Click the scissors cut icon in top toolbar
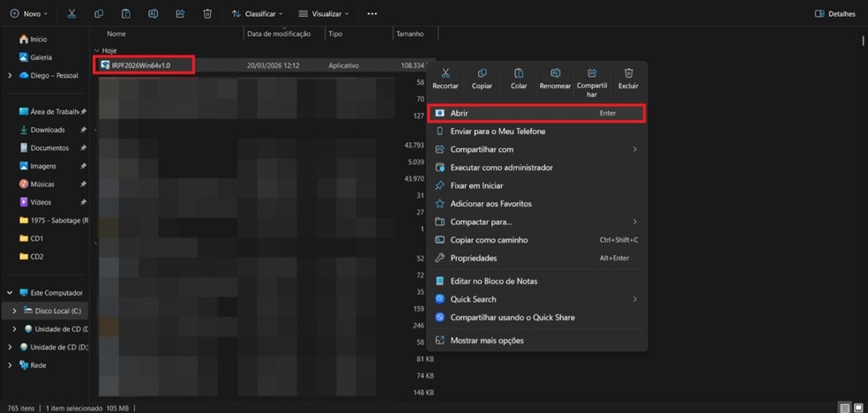The width and height of the screenshot is (868, 413). tap(71, 14)
